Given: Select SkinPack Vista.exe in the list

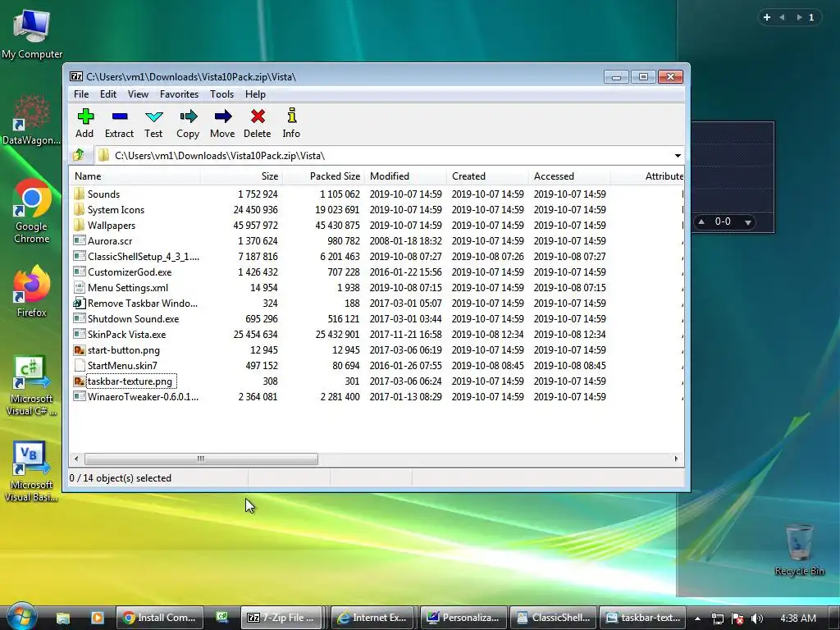Looking at the screenshot, I should 127,334.
